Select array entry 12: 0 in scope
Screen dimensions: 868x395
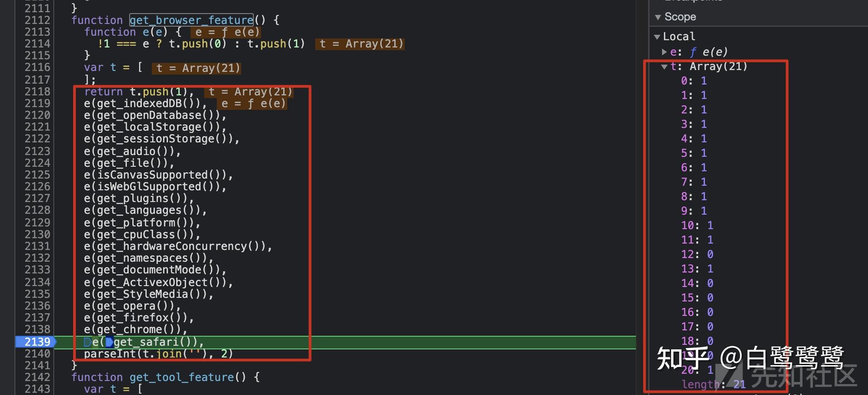(697, 254)
